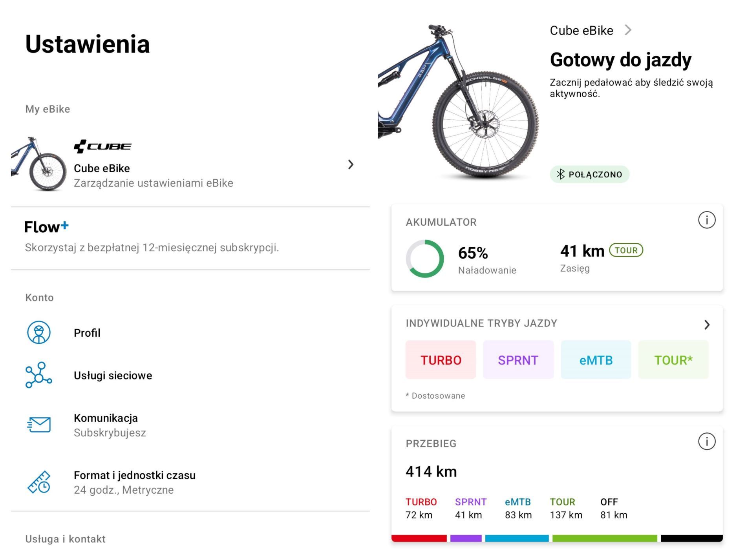The image size is (746, 560).
Task: Select the SPRNT ride mode tile
Action: (x=518, y=360)
